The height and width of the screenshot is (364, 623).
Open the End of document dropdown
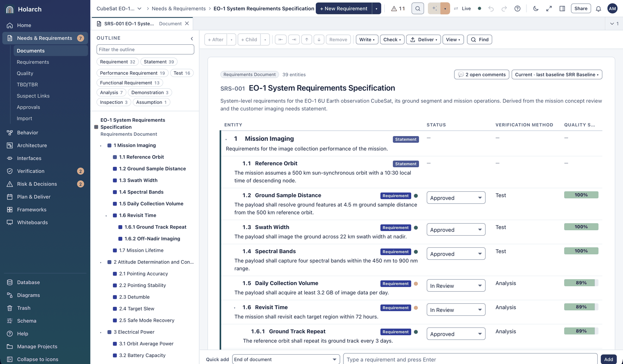286,359
